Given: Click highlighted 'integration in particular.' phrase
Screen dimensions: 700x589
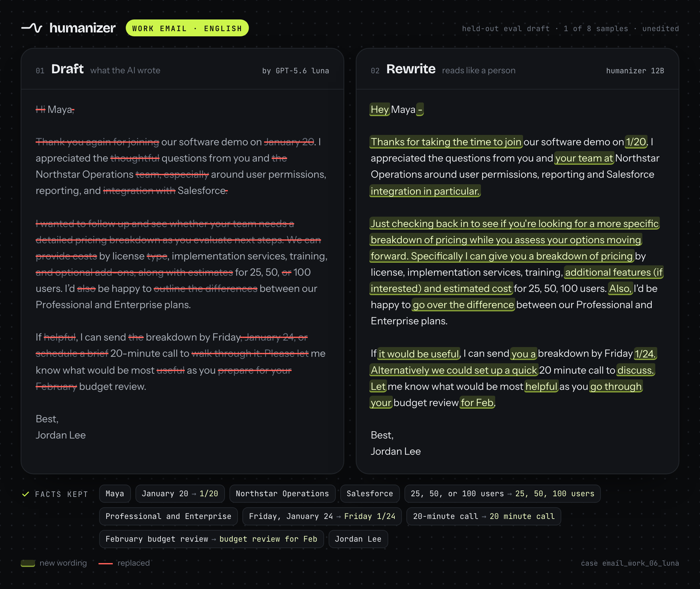Looking at the screenshot, I should [425, 191].
